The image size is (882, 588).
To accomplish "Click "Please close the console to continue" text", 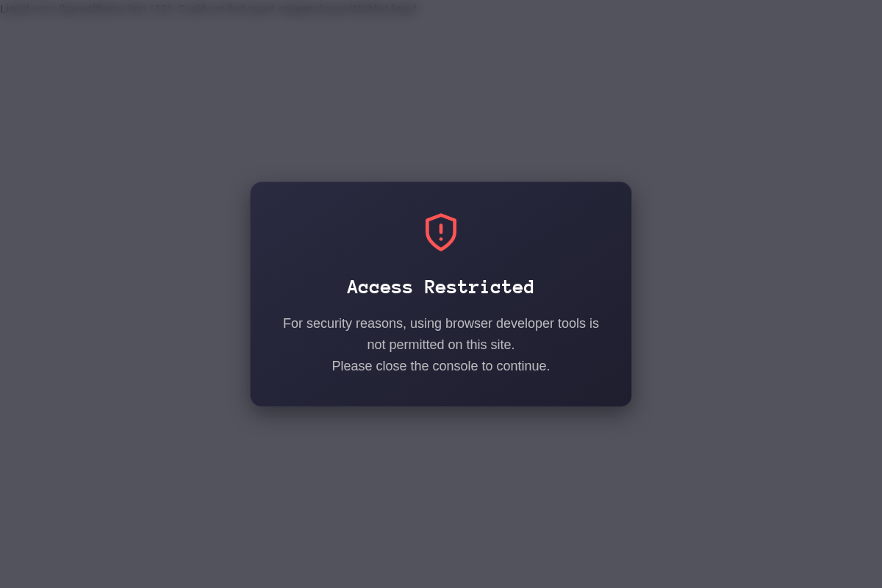I will click(x=441, y=366).
